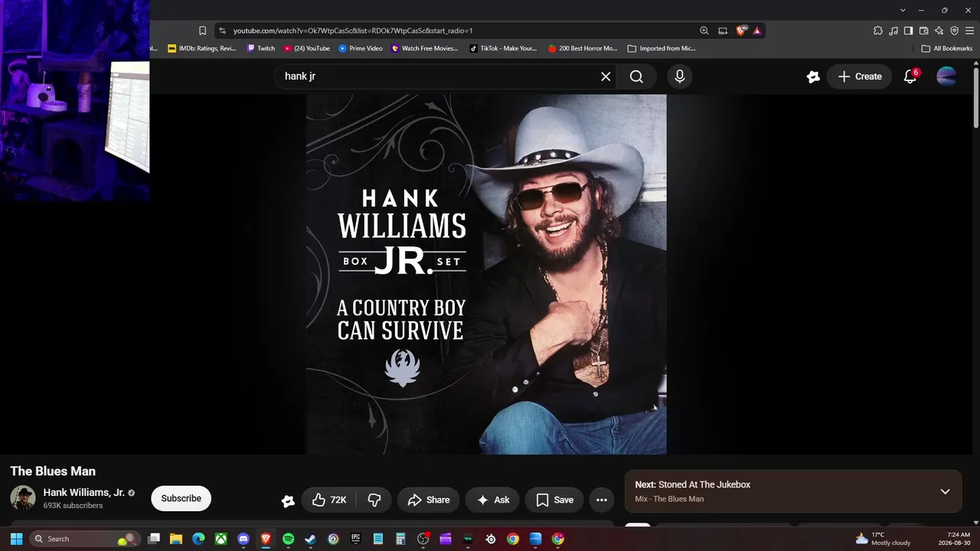Open the Hank Williams, Jr. channel name link
980x551 pixels.
pyautogui.click(x=84, y=493)
